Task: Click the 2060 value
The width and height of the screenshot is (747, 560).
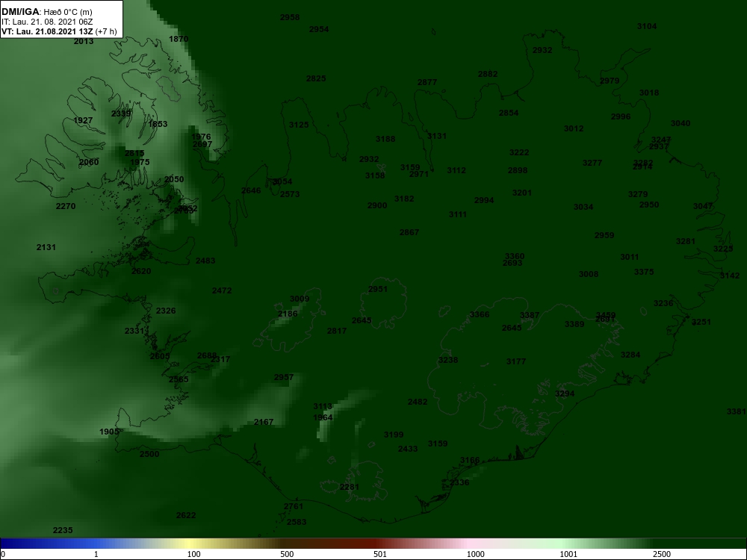Action: 89,162
